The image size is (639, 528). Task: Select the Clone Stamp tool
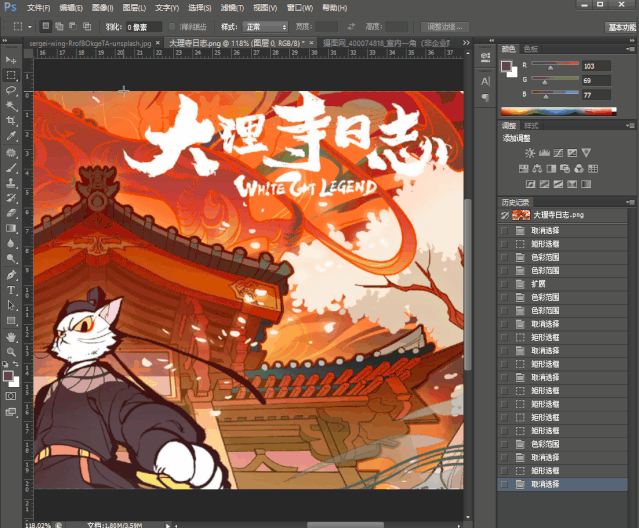coord(11,183)
